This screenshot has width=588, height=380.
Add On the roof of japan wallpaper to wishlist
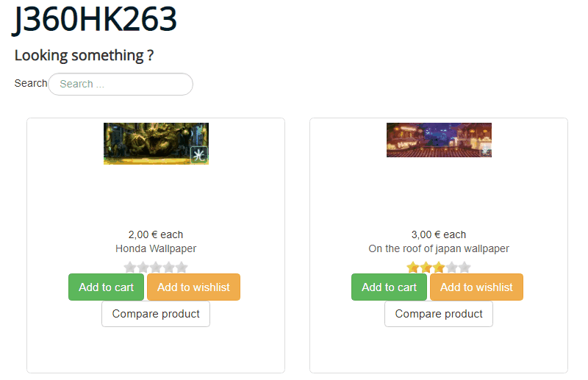[x=476, y=287]
